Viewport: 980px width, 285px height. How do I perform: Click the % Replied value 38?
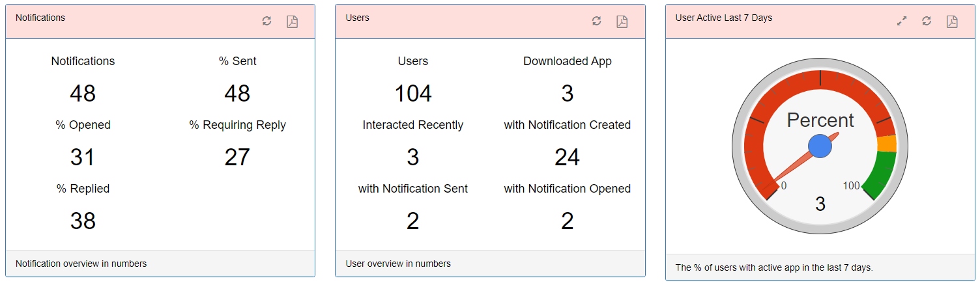point(83,221)
